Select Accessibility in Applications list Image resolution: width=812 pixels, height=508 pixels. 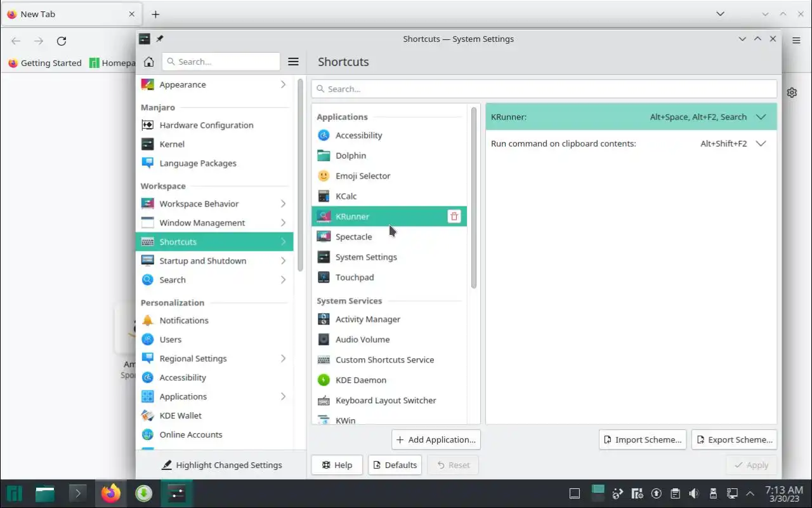[x=389, y=135]
